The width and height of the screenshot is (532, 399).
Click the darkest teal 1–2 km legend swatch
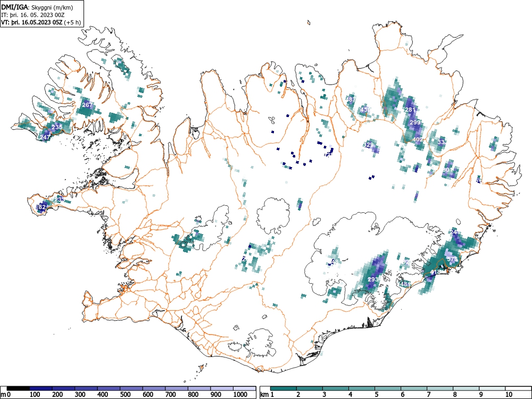(284, 388)
